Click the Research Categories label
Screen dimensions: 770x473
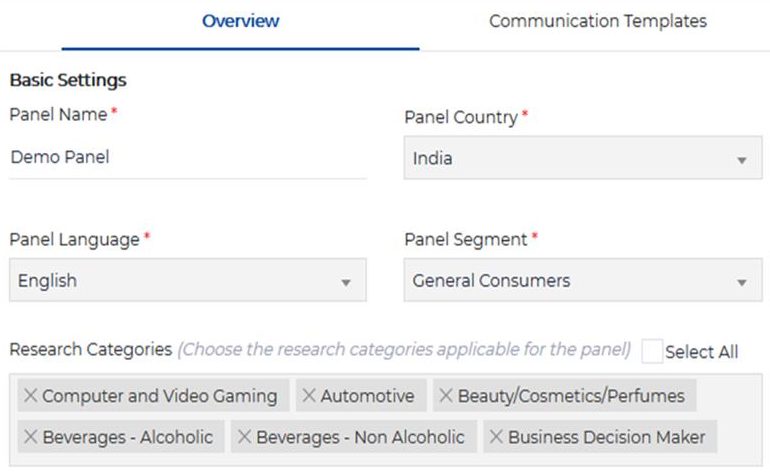(91, 350)
